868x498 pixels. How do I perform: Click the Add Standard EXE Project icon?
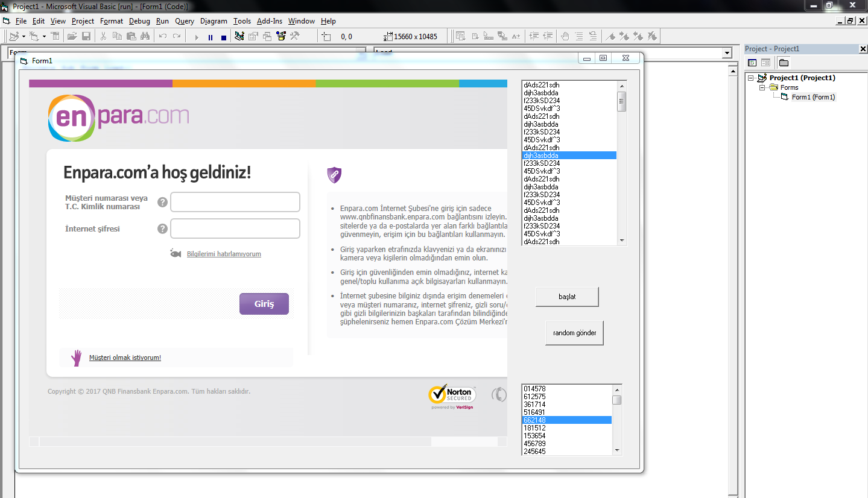[x=14, y=36]
